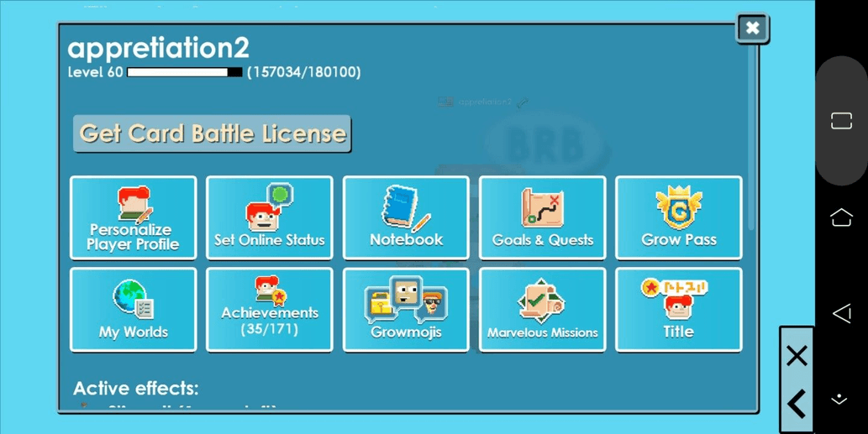The width and height of the screenshot is (868, 434).
Task: Open the Marvelous Missions tile
Action: click(543, 310)
